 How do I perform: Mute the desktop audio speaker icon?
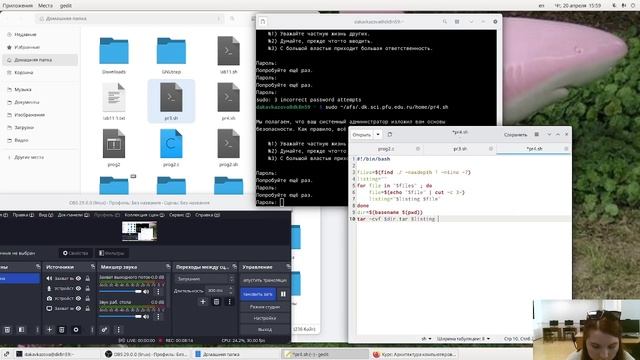146,316
